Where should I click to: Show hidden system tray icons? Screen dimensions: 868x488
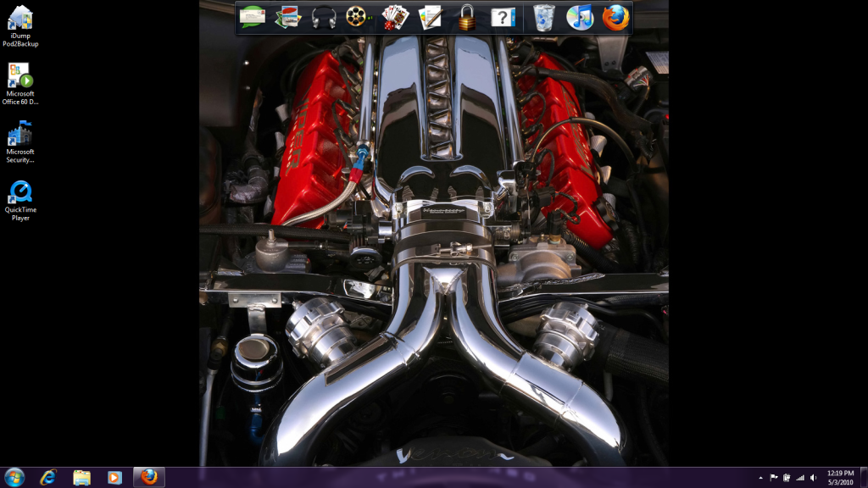(x=760, y=477)
